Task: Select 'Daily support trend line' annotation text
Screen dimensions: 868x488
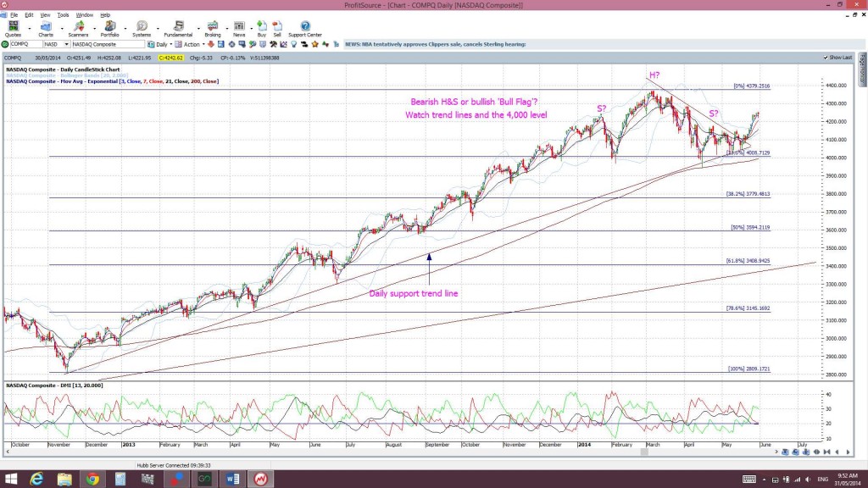Action: [414, 294]
